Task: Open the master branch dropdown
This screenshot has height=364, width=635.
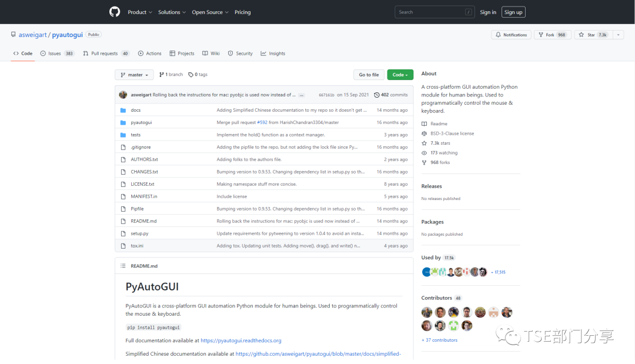Action: (x=135, y=75)
